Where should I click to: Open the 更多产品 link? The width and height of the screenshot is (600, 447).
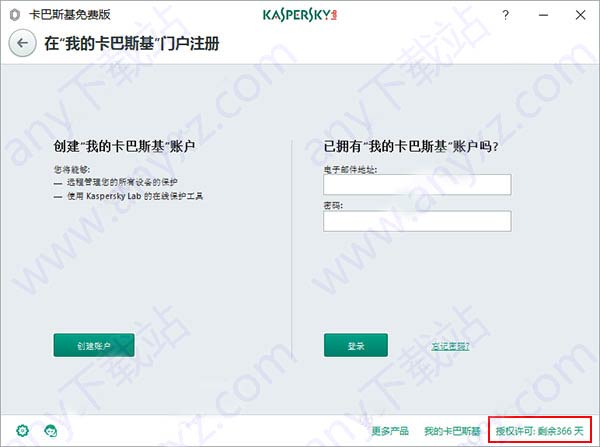(x=390, y=431)
